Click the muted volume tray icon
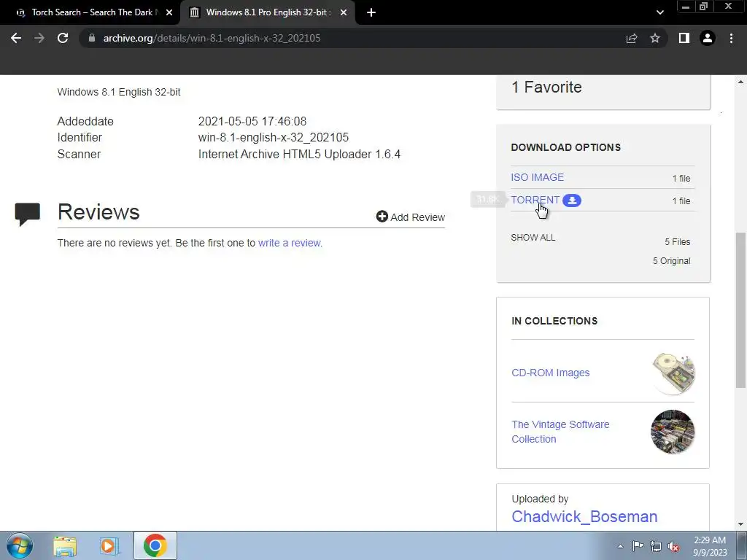This screenshot has height=560, width=747. click(x=673, y=546)
